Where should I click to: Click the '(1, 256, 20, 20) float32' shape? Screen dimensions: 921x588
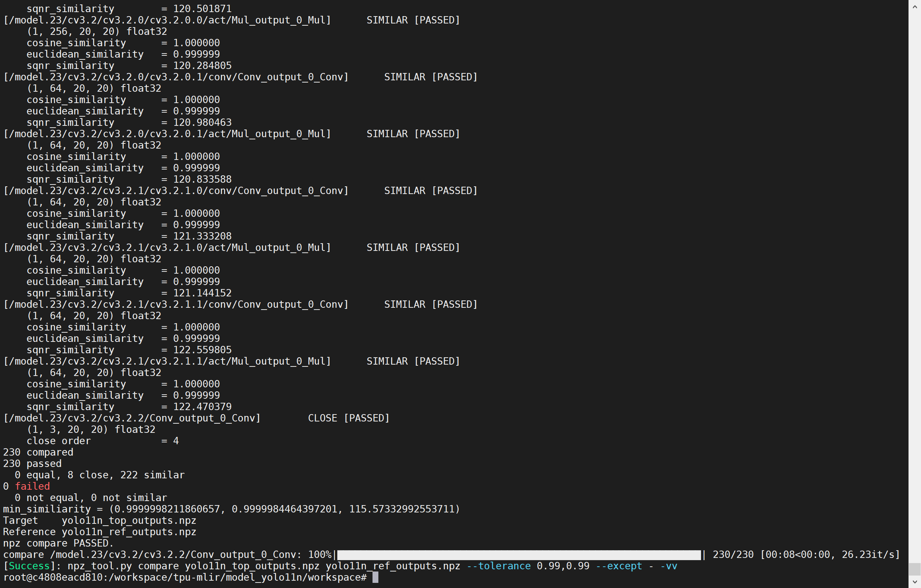point(97,32)
